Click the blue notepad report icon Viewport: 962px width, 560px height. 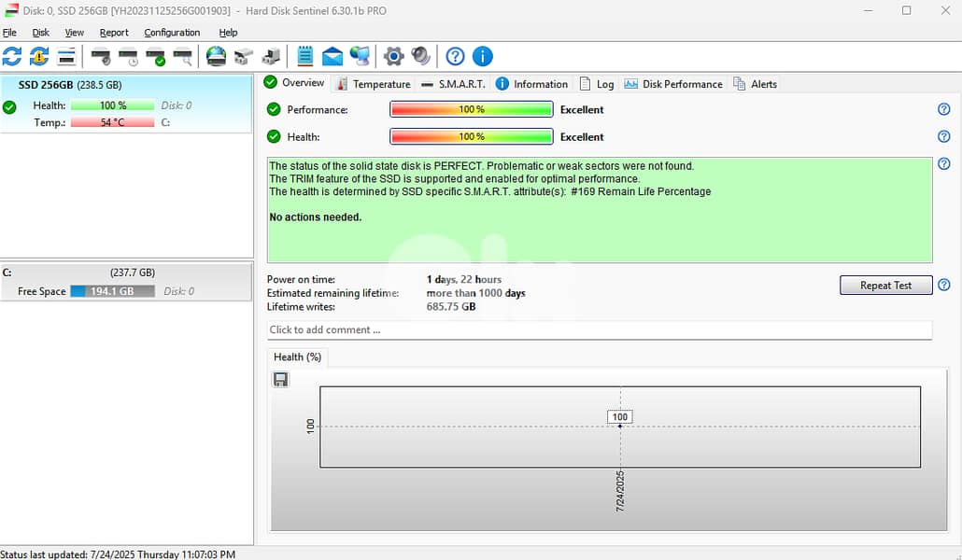coord(305,57)
